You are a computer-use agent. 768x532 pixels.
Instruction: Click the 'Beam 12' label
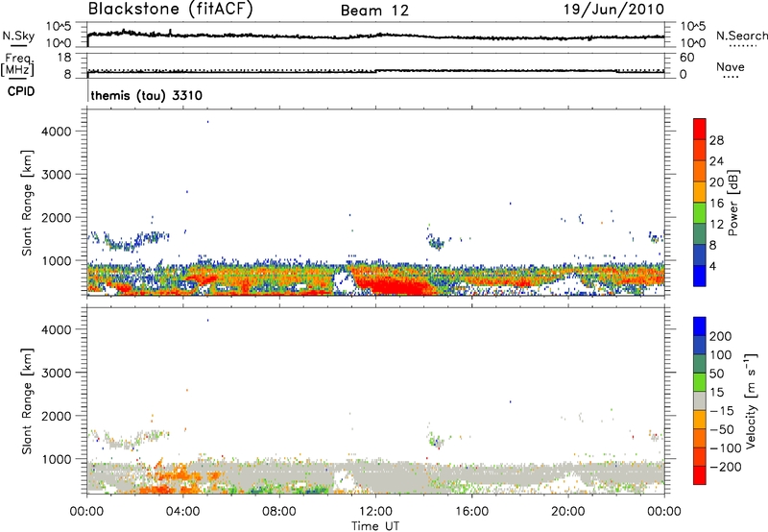(x=374, y=11)
